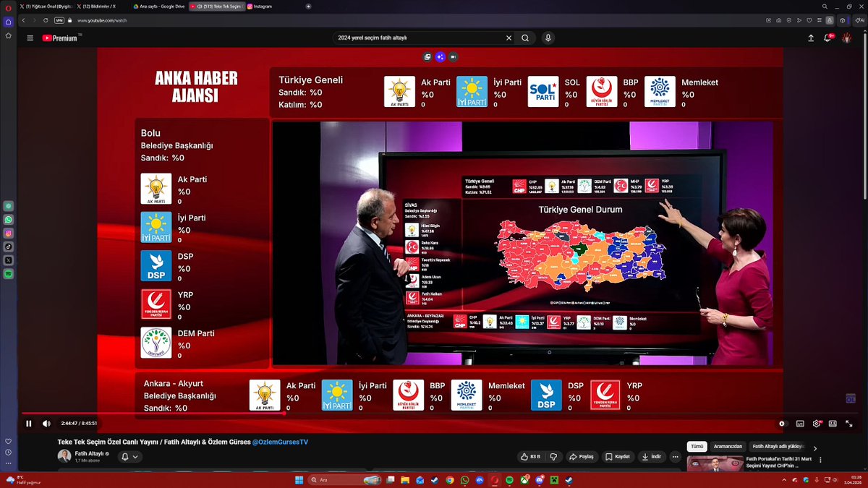Run search with the magnifier button

coord(525,38)
